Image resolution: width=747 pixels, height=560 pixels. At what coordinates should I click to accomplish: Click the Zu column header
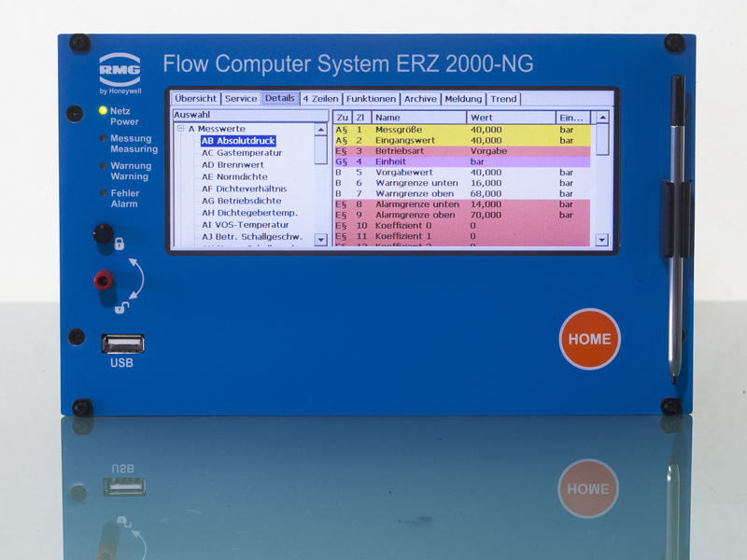(342, 118)
